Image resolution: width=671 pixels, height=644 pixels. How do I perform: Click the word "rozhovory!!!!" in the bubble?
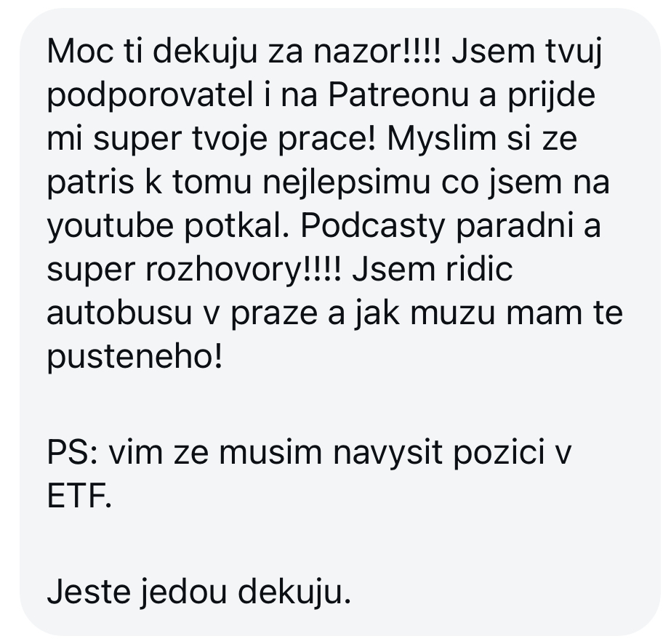[243, 270]
